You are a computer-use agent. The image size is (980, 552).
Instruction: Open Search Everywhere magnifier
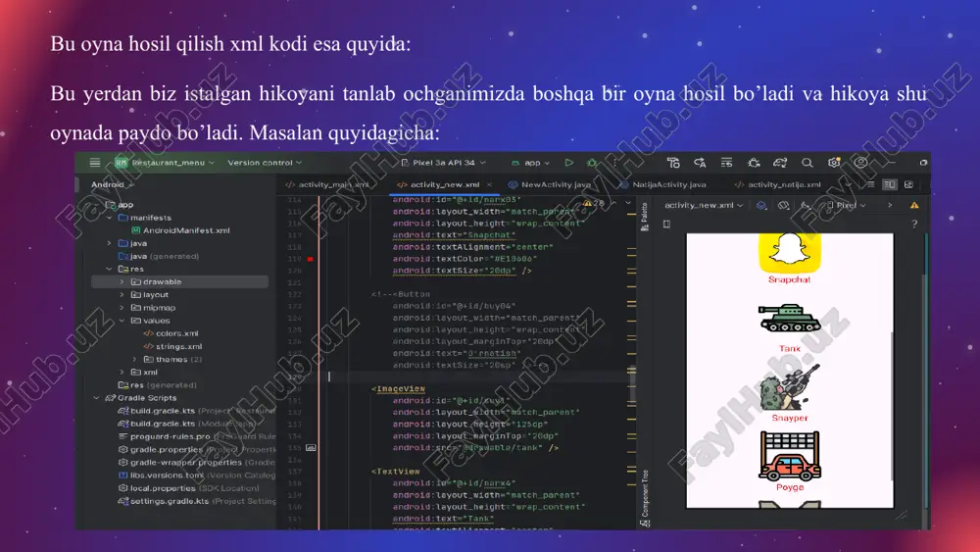(808, 163)
